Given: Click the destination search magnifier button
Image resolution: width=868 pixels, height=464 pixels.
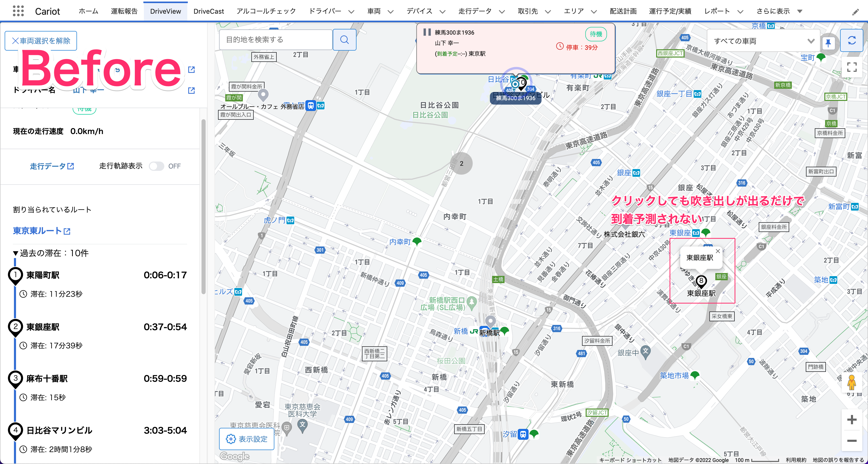Looking at the screenshot, I should pyautogui.click(x=344, y=40).
